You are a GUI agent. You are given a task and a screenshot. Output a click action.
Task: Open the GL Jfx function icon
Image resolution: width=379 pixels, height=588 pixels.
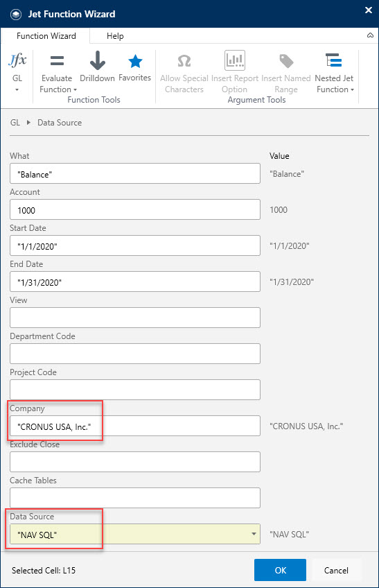[x=17, y=60]
